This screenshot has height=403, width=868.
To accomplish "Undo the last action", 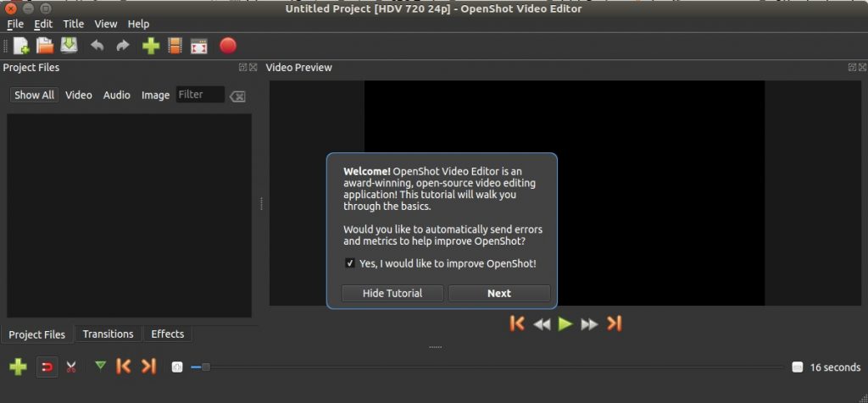I will [x=97, y=46].
